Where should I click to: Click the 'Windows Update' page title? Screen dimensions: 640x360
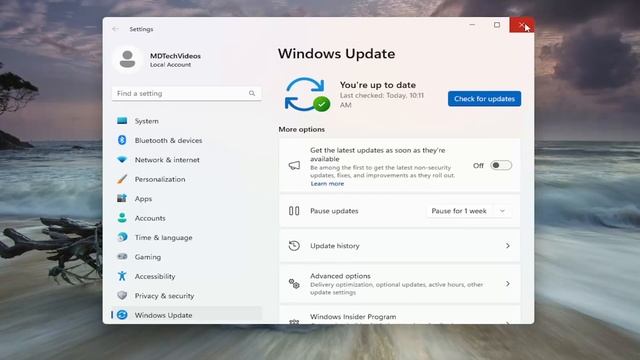point(336,53)
